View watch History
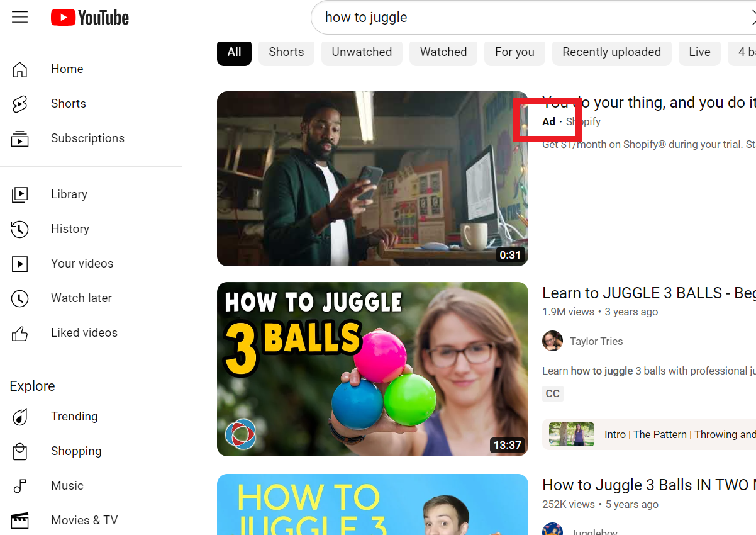Screen dimensions: 756x535 [70, 229]
